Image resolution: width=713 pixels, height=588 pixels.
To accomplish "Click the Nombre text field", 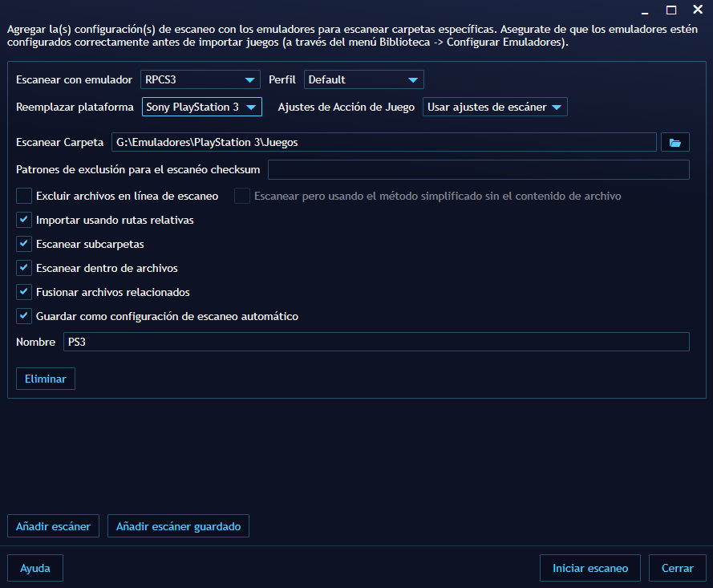I will click(x=375, y=342).
